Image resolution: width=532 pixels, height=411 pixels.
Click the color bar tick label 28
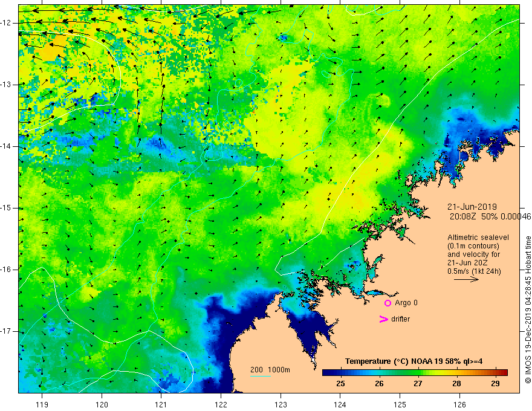456,384
